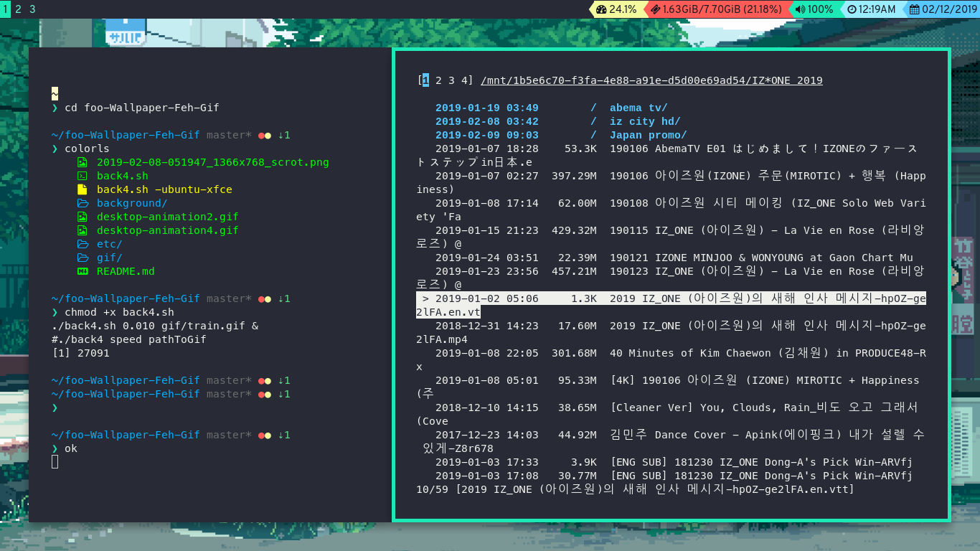Click the image icon next to desktop-animation2.gif

(83, 217)
